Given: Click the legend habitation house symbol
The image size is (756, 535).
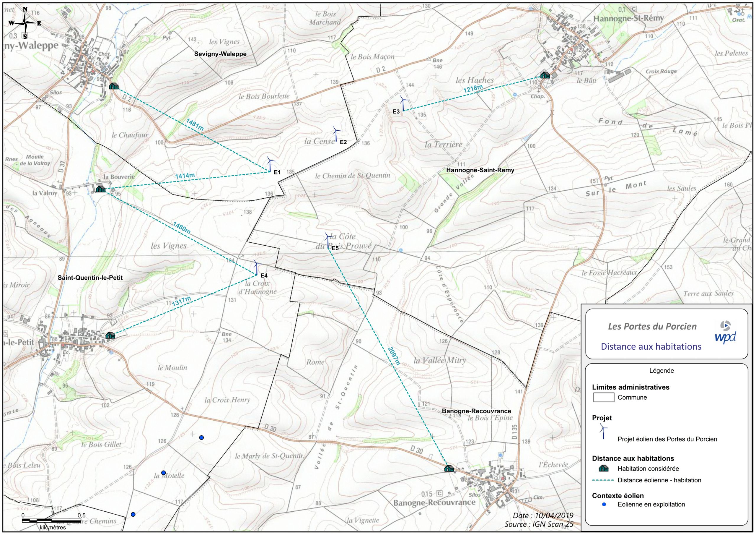Looking at the screenshot, I should pos(604,468).
